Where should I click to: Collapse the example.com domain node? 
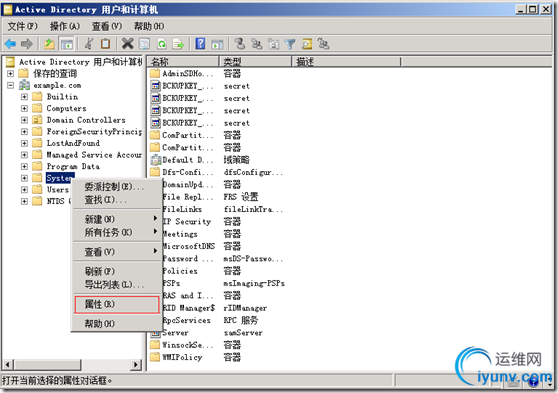coord(10,85)
